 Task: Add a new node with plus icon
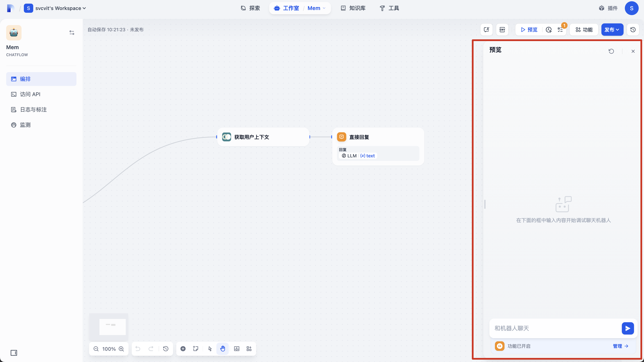(x=183, y=349)
